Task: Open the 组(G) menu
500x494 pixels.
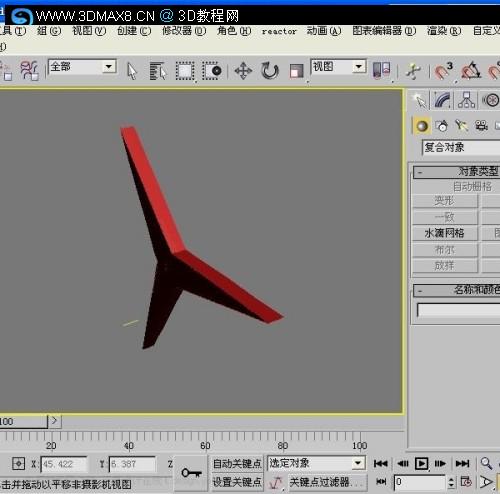Action: point(49,31)
